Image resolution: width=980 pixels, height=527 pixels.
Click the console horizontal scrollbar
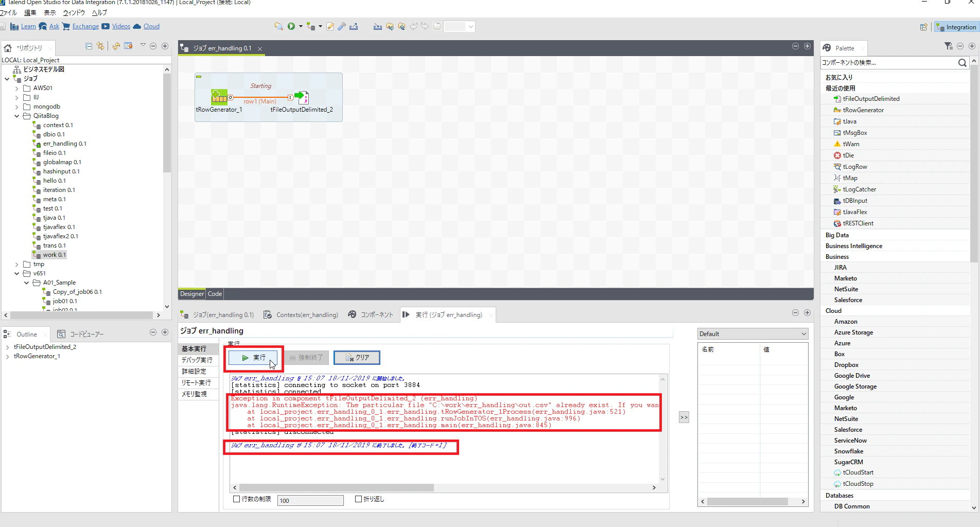[337, 487]
